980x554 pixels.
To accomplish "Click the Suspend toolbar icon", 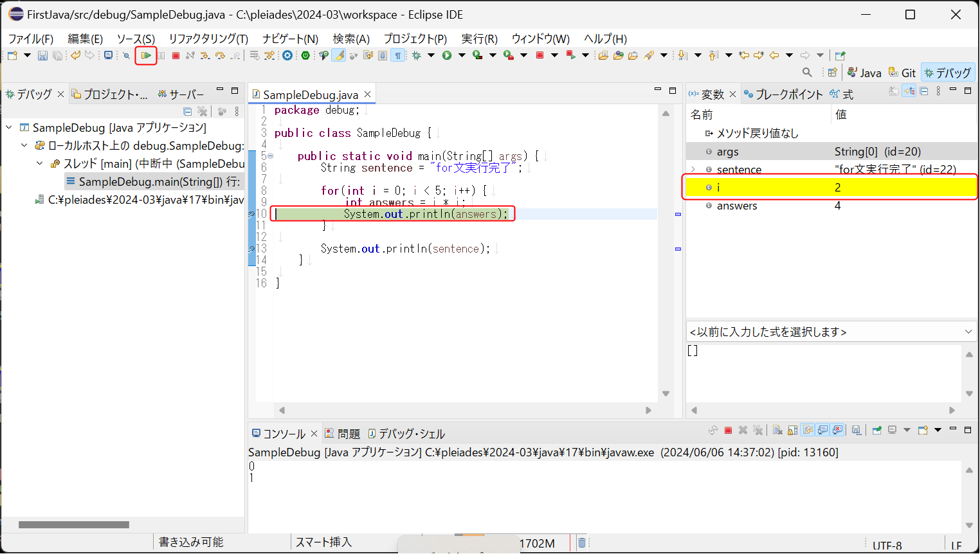I will [x=161, y=55].
